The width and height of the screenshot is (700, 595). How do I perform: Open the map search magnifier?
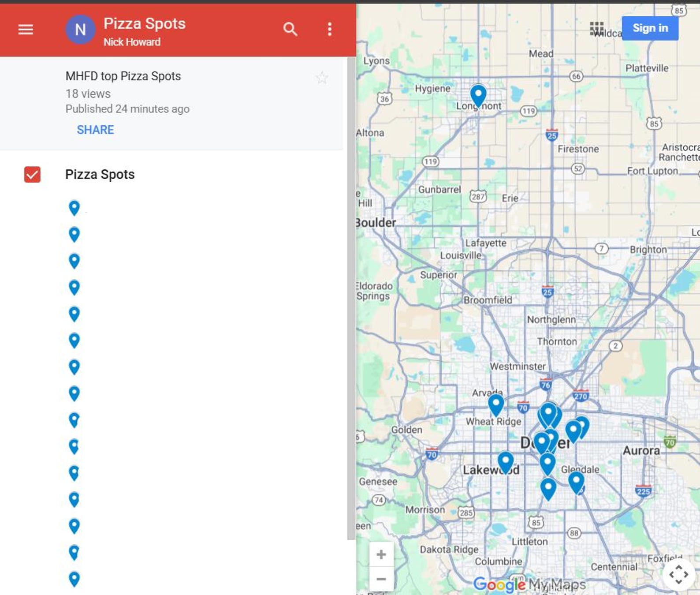click(290, 29)
